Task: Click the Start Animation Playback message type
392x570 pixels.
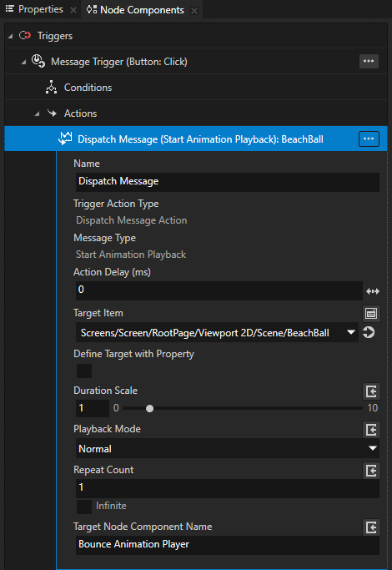Action: tap(131, 255)
